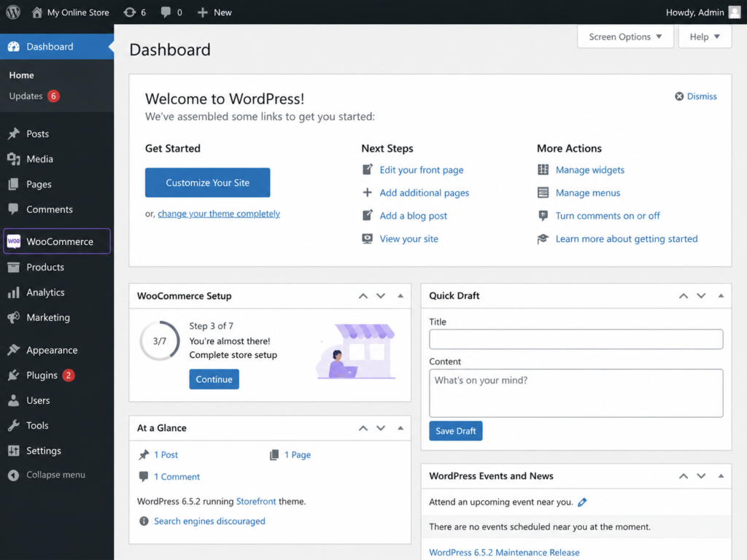Click the plus New icon in admin bar
This screenshot has height=560, width=747.
(203, 12)
